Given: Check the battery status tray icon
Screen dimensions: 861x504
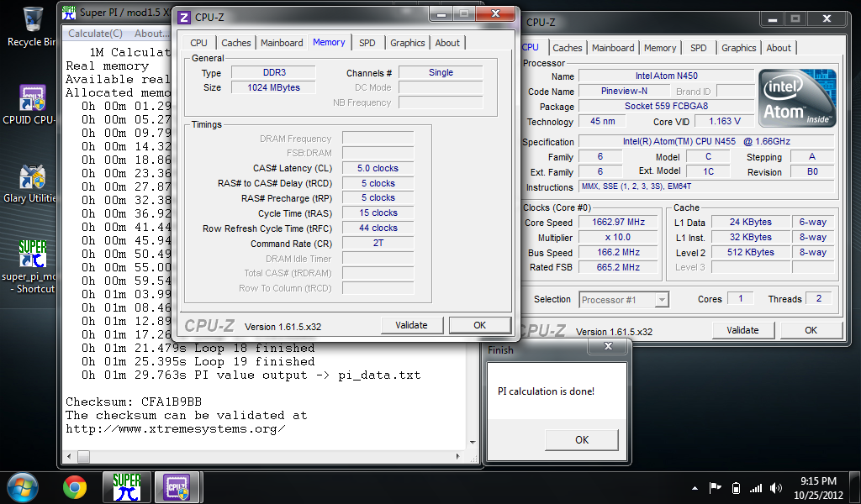Looking at the screenshot, I should [737, 487].
